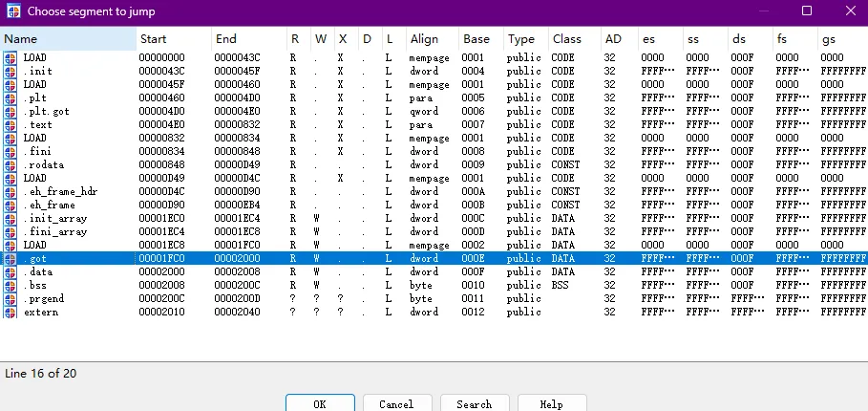Sort by the Class column header
Image resolution: width=868 pixels, height=411 pixels.
pos(575,39)
